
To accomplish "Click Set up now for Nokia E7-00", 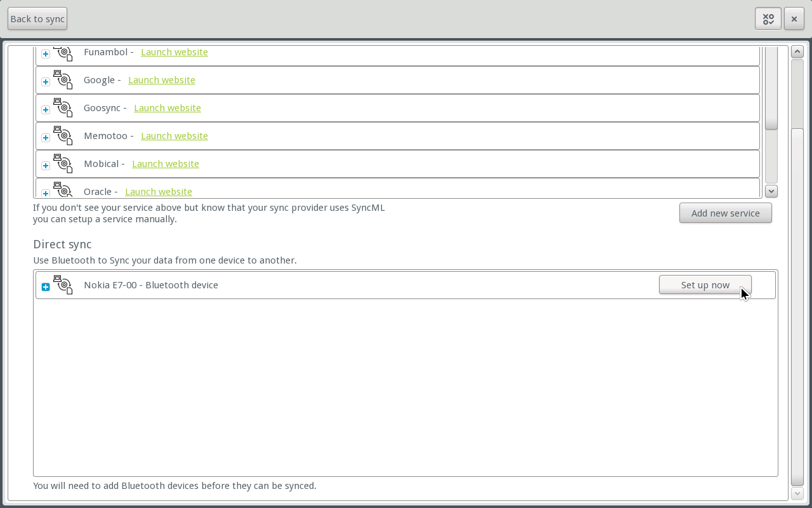I will tap(705, 285).
